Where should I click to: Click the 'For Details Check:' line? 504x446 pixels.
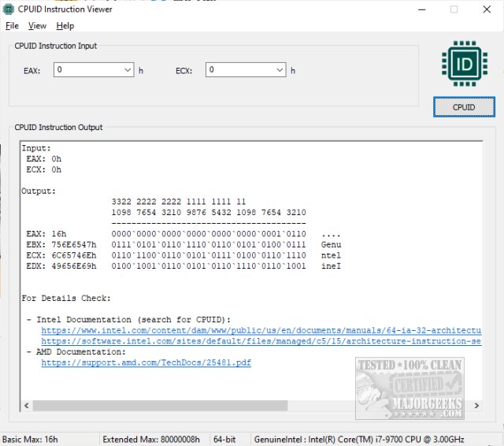[x=66, y=298]
